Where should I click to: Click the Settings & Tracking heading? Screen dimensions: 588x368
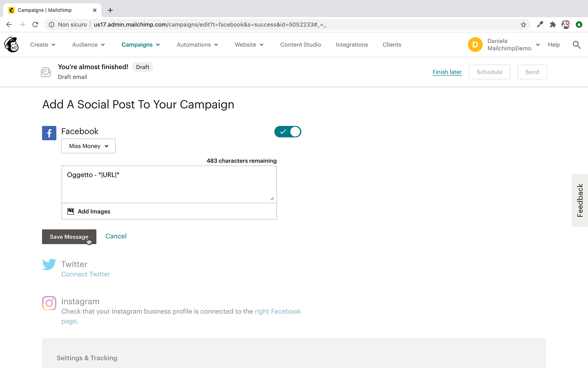click(87, 358)
